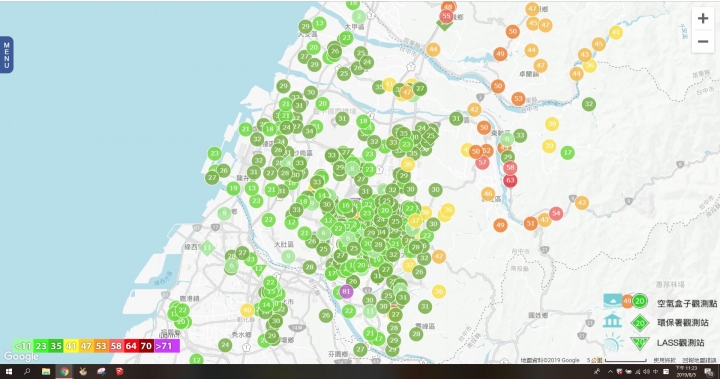The width and height of the screenshot is (720, 379).
Task: Click the green circle 20 legend marker
Action: (640, 302)
